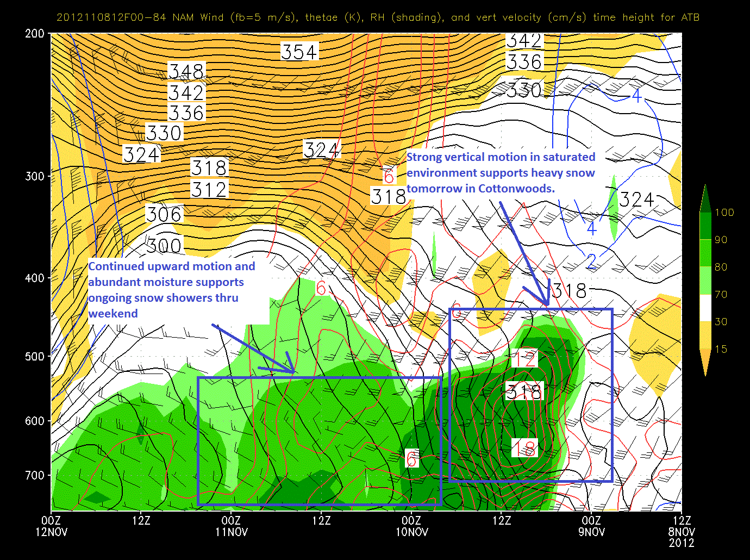This screenshot has height=560, width=750.
Task: Click the 'Strong vertical motion' annotation text
Action: point(501,173)
